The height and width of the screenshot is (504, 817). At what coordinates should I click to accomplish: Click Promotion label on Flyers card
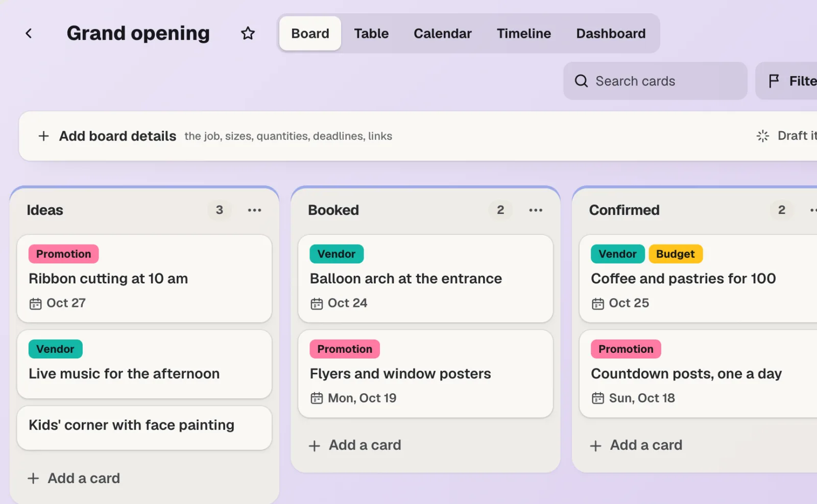(x=345, y=349)
